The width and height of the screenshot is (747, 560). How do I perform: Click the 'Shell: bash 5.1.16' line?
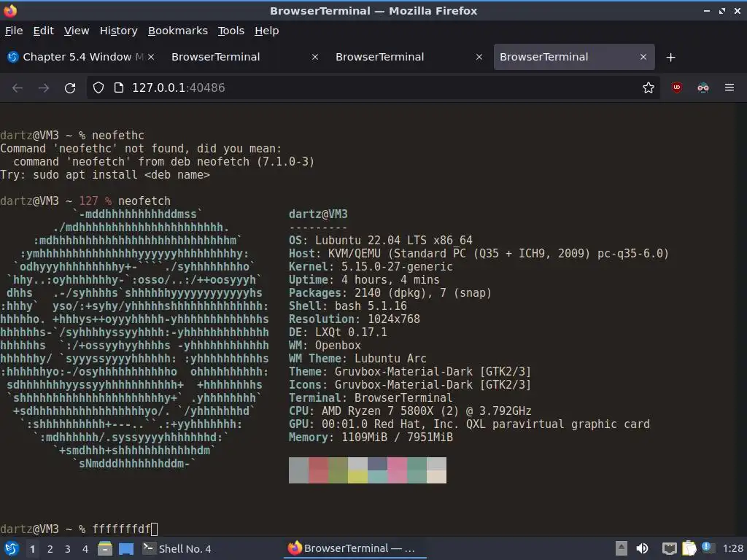point(348,306)
